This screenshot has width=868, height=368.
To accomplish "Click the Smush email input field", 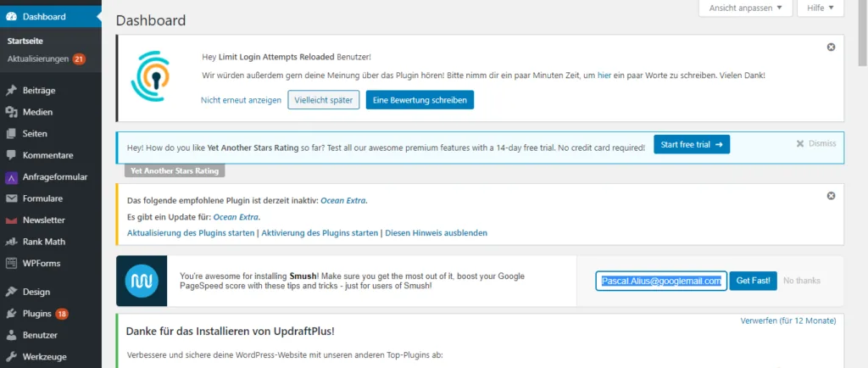I will 661,281.
